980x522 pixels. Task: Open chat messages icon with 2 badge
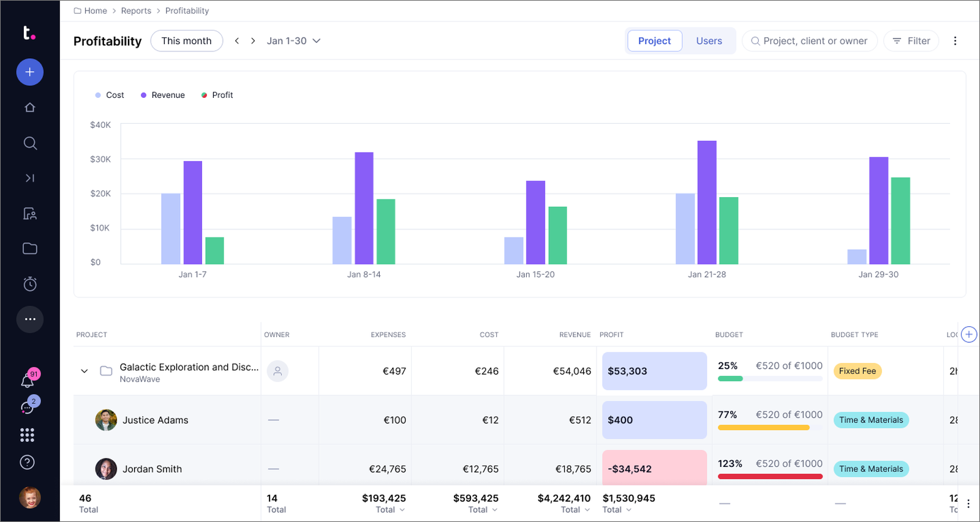coord(28,407)
